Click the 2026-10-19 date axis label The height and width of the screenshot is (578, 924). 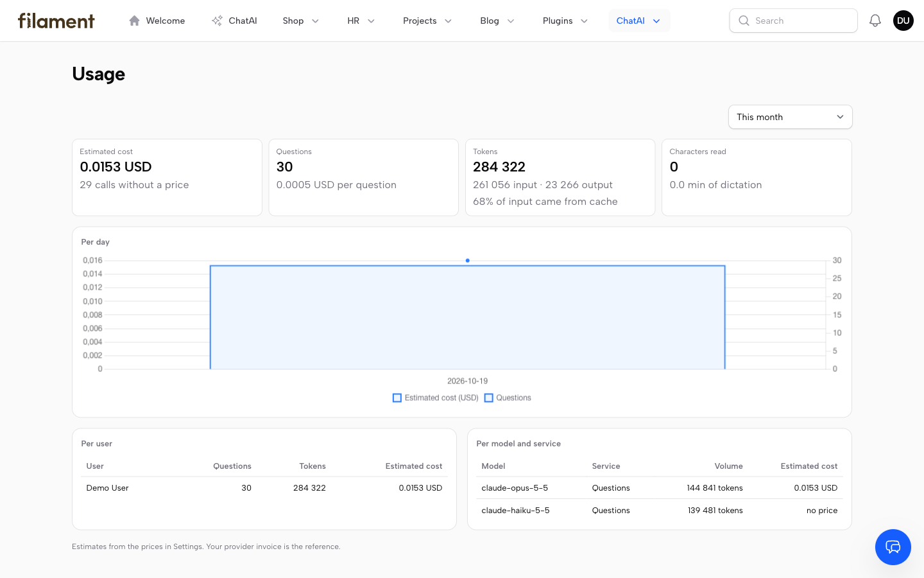[468, 381]
